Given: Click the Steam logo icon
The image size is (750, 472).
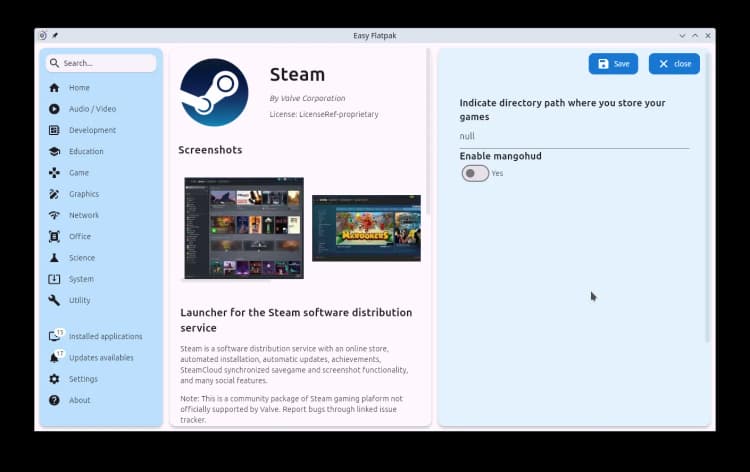Looking at the screenshot, I should pos(214,92).
